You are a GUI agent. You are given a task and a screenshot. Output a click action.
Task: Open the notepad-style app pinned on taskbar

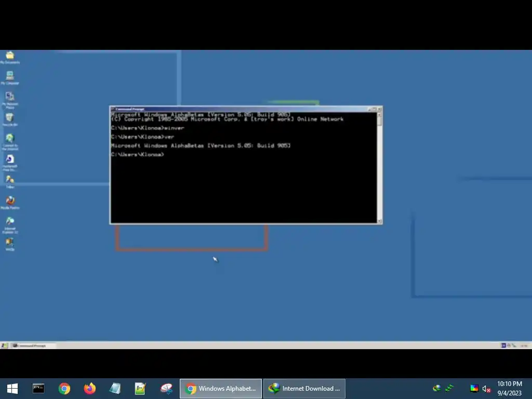pos(115,389)
